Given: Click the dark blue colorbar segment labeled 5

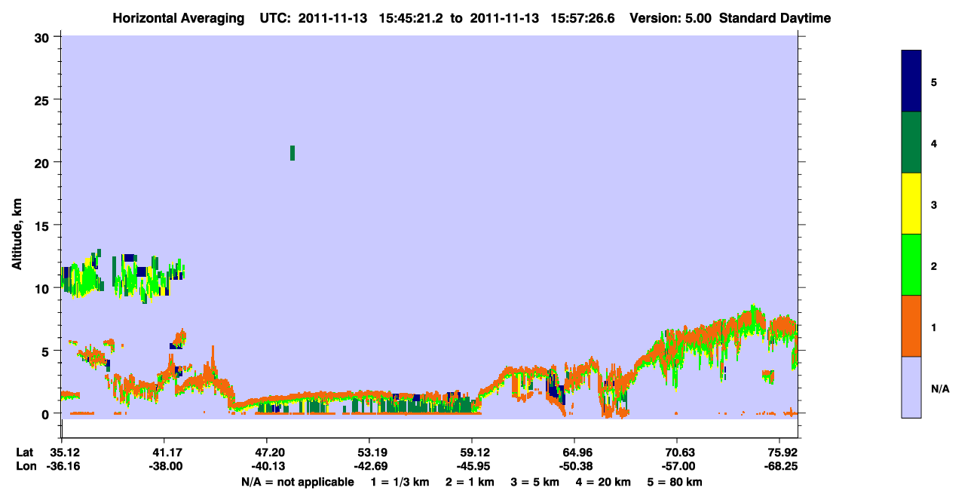Looking at the screenshot, I should click(911, 81).
